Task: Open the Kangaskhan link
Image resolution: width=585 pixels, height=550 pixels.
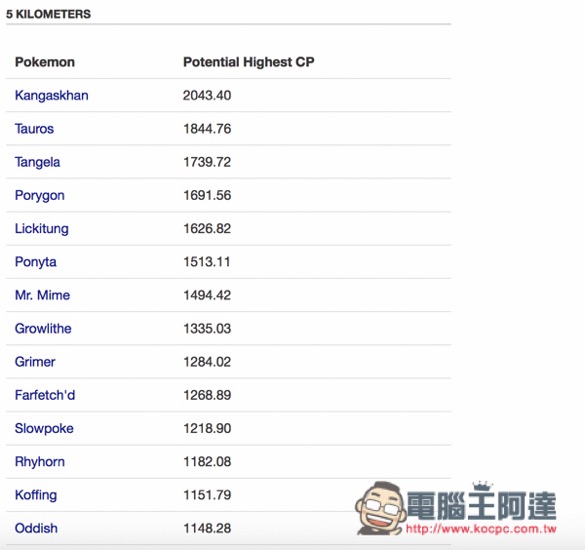Action: 51,96
